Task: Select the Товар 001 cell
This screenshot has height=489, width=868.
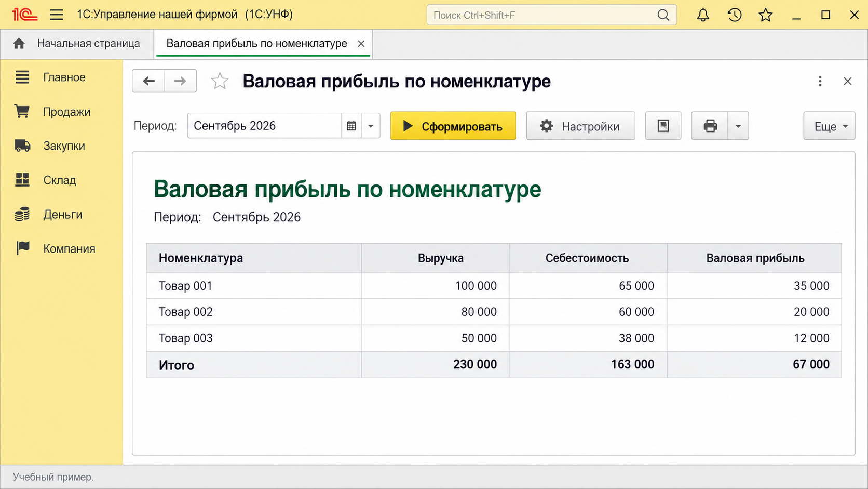Action: coord(254,286)
